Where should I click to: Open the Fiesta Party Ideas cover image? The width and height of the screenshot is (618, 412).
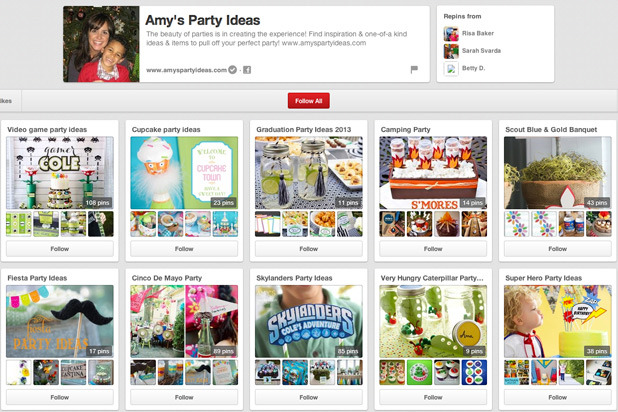(x=59, y=321)
